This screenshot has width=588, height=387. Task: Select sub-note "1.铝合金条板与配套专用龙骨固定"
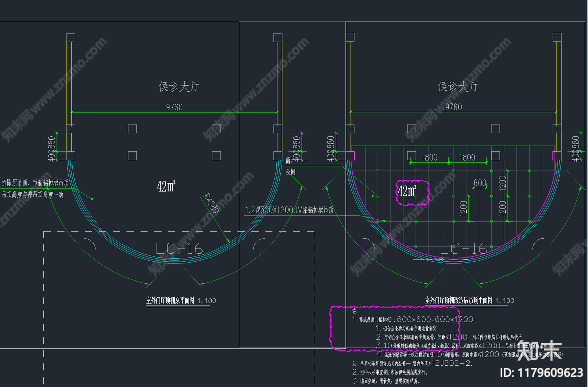(406, 328)
